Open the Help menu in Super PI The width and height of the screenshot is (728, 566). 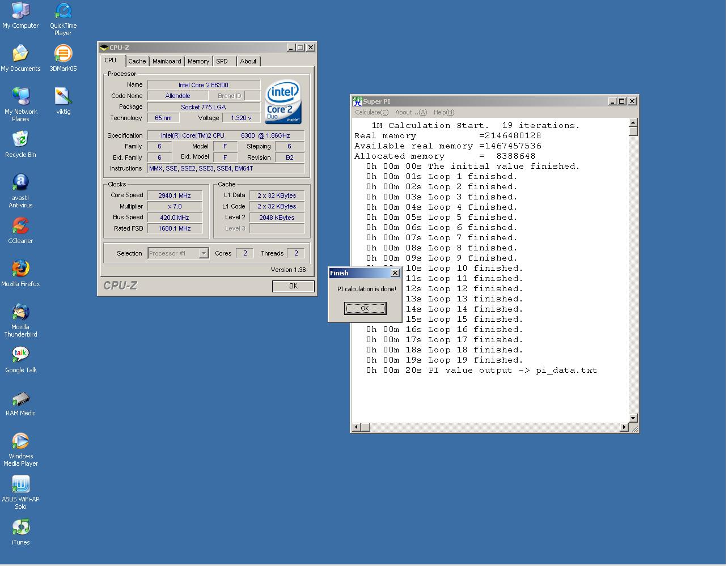[444, 112]
